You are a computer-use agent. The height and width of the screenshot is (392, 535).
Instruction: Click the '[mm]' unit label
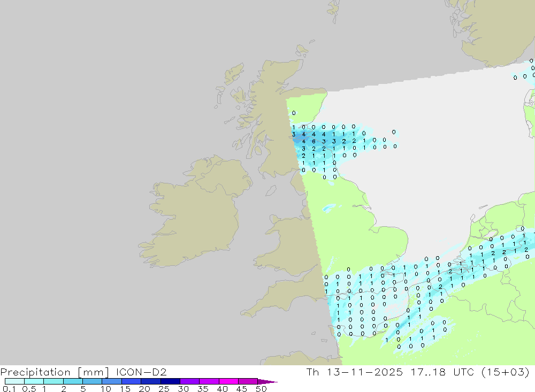tap(93, 372)
